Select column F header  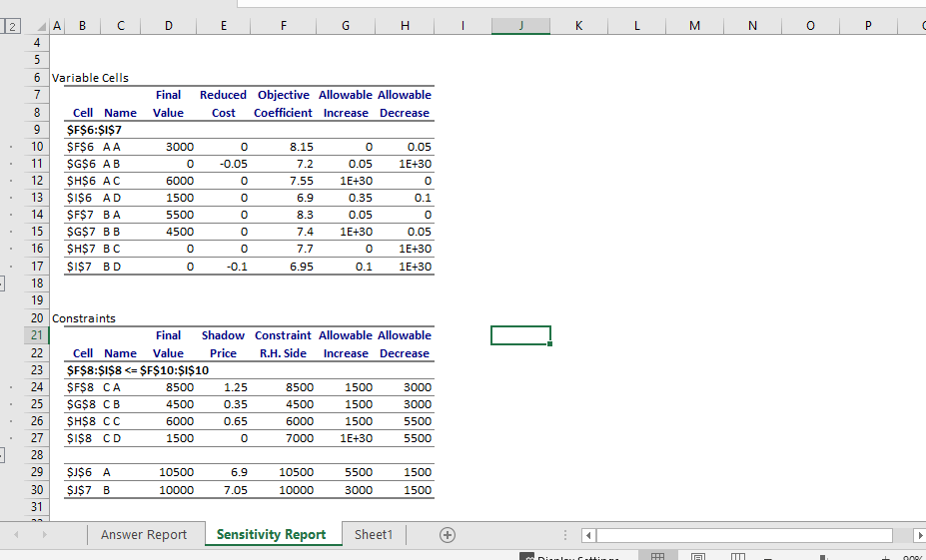pyautogui.click(x=284, y=26)
